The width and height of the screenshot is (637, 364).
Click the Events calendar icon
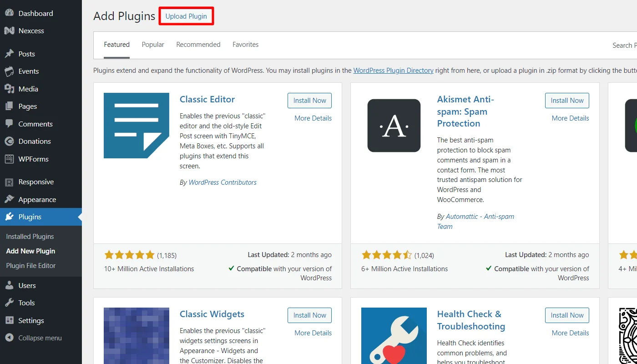9,71
